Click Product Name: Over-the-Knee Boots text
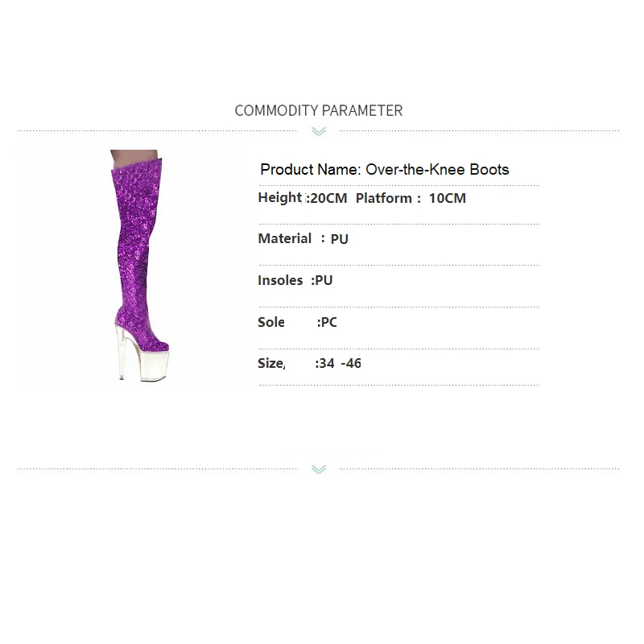The height and width of the screenshot is (644, 644). (385, 170)
